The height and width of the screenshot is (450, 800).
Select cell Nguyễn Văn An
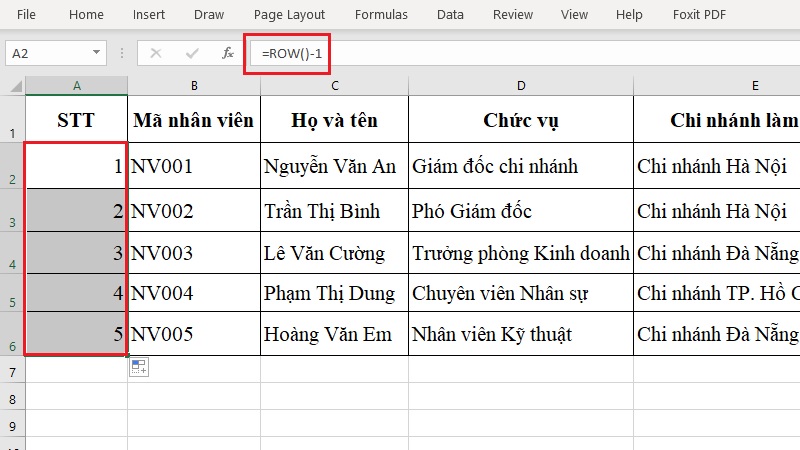tap(335, 165)
